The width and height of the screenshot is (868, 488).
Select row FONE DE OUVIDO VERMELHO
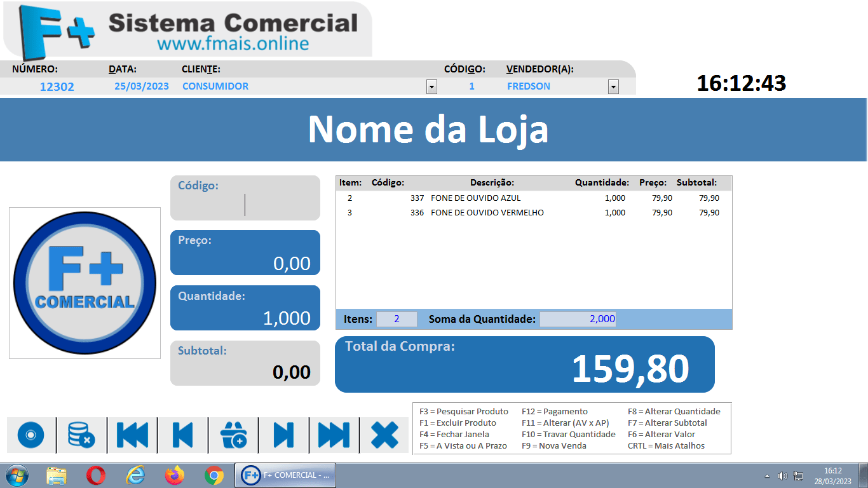[534, 213]
